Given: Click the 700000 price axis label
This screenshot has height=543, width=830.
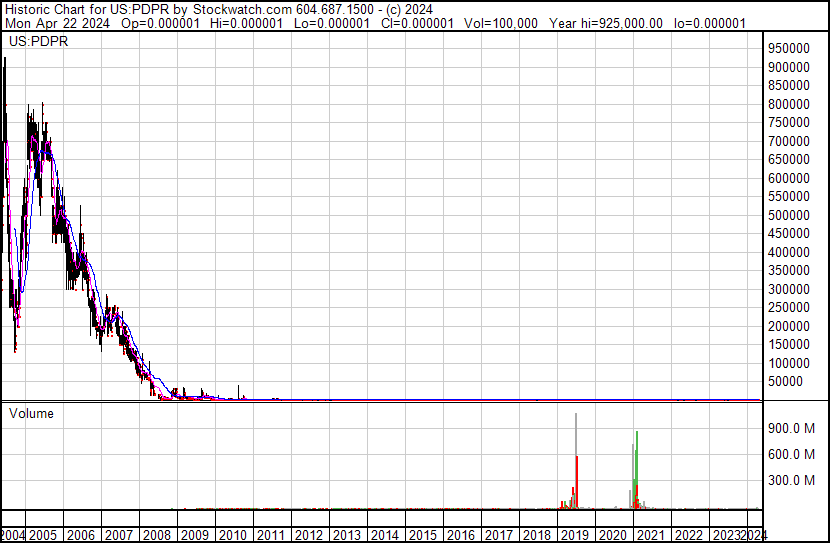Looking at the screenshot, I should (x=789, y=141).
